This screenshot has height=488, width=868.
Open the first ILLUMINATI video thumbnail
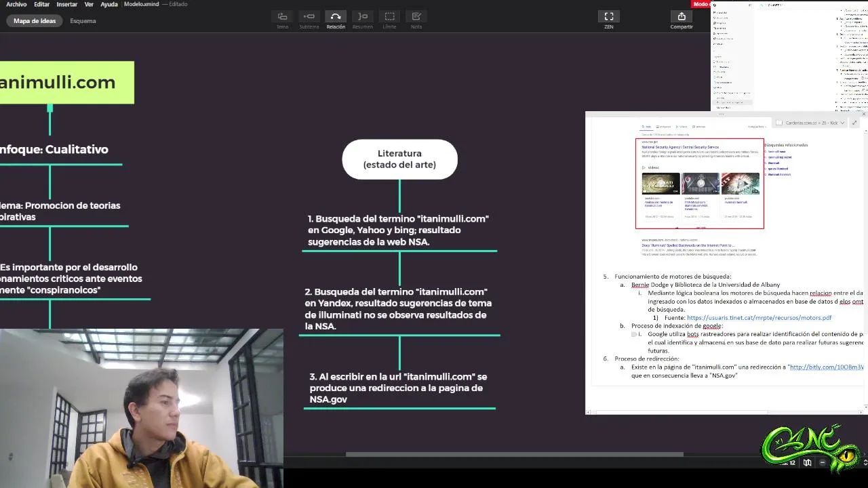click(x=660, y=184)
